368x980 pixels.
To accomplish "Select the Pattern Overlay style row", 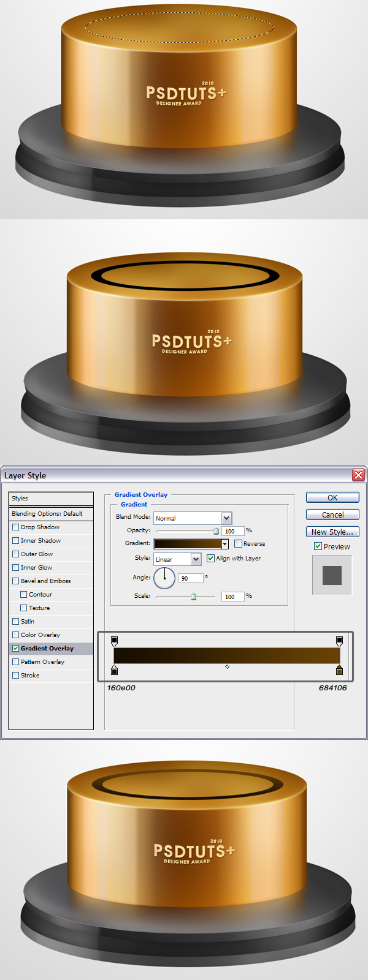I will pyautogui.click(x=52, y=661).
